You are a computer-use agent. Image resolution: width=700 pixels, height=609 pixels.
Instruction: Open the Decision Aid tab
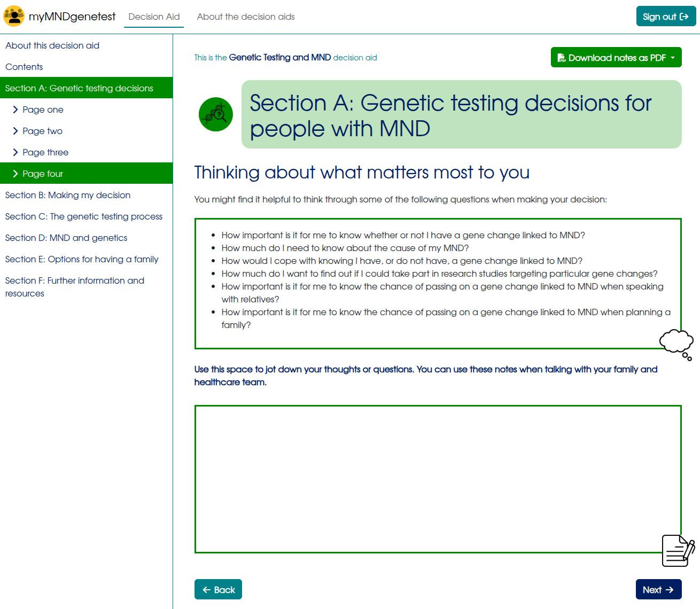coord(154,17)
